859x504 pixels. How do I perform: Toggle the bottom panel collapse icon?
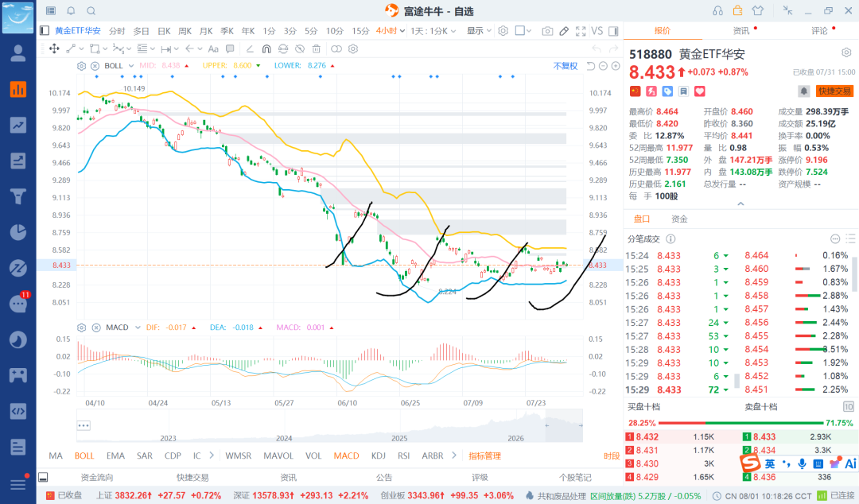[43, 477]
